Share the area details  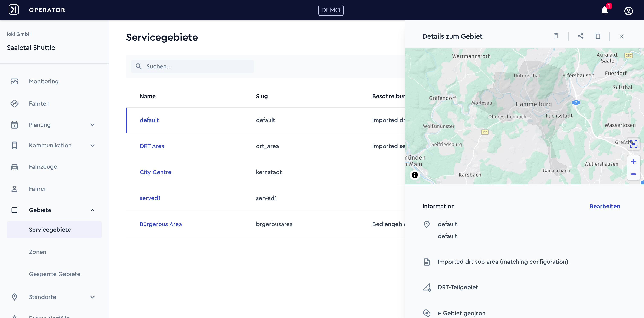[x=581, y=36]
